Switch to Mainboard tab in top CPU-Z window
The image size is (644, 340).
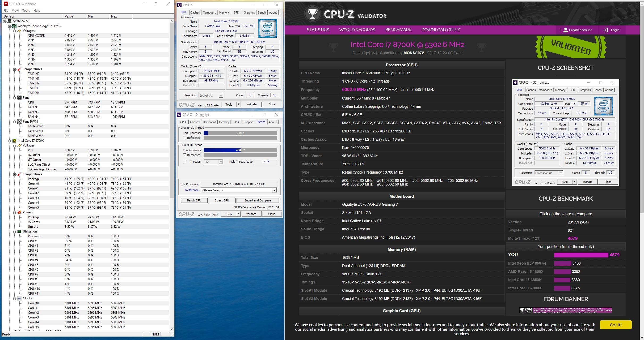click(209, 12)
